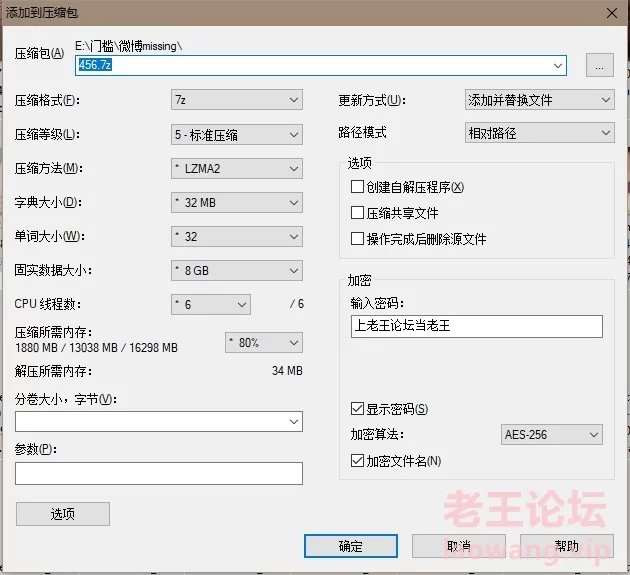This screenshot has height=575, width=630.
Task: Click the 取消 button
Action: point(458,546)
